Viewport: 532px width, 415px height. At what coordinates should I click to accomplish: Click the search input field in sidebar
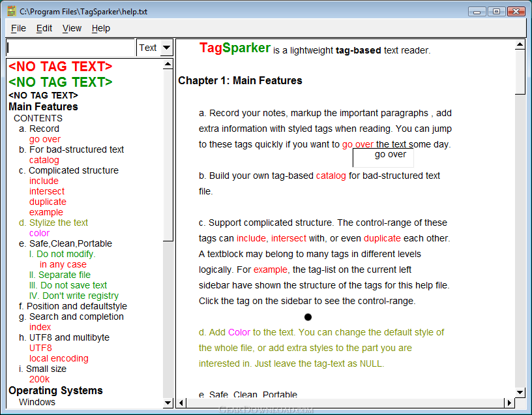[x=70, y=48]
